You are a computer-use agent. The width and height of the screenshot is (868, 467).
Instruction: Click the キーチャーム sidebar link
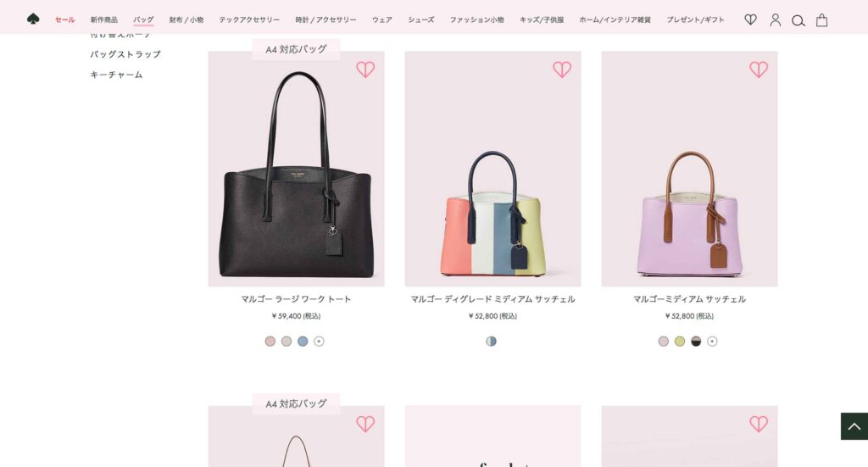click(116, 75)
